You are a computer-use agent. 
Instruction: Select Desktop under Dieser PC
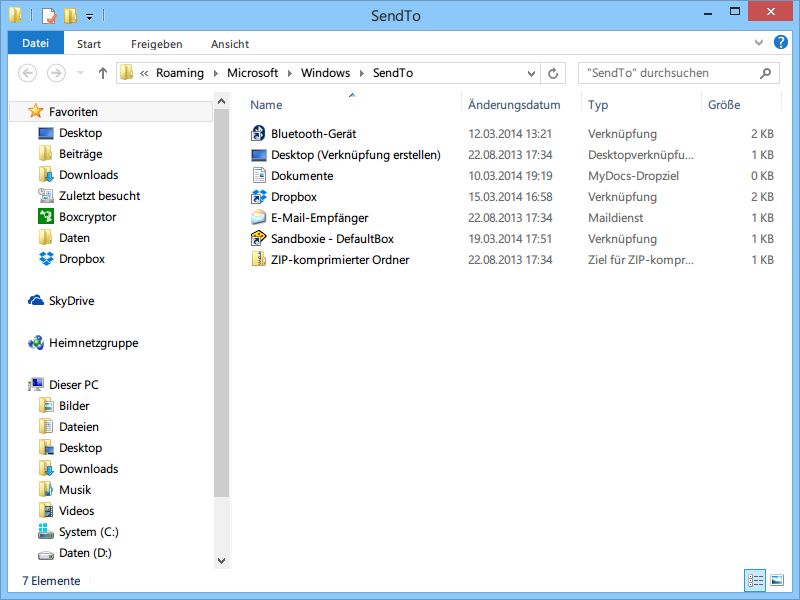[81, 447]
